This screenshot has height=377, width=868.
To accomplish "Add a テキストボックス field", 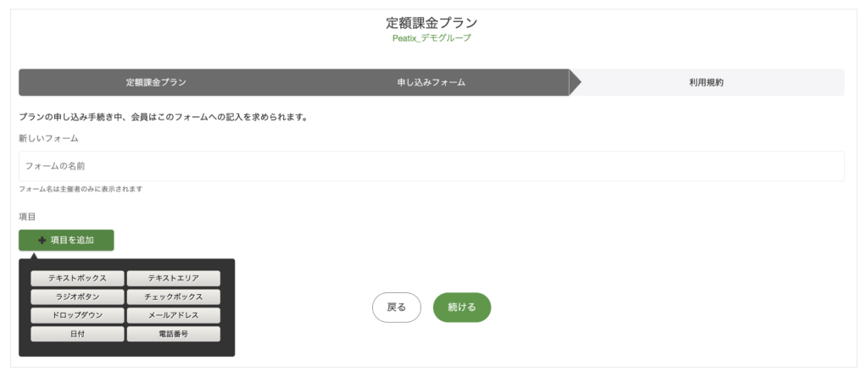I will pyautogui.click(x=77, y=279).
